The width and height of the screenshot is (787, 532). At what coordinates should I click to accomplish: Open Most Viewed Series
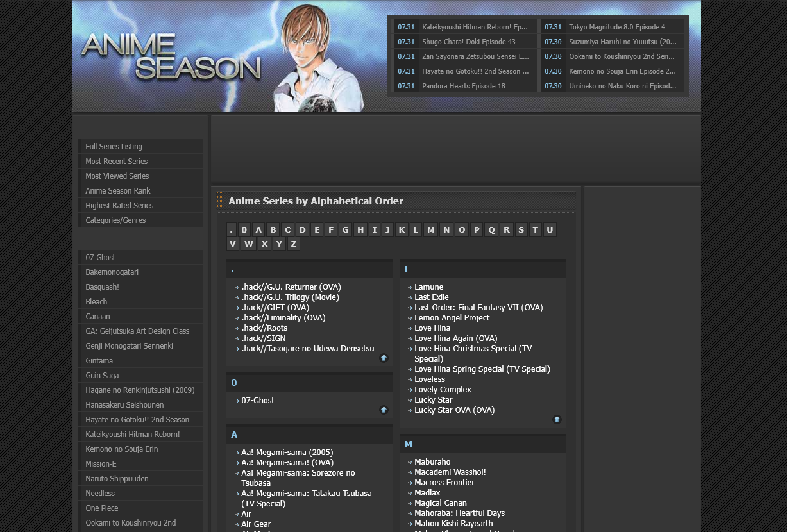(140, 176)
